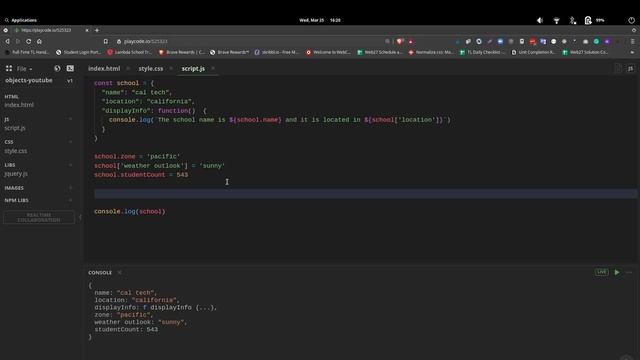Open Normalize.css bookmark
This screenshot has height=360, width=640.
coord(431,52)
